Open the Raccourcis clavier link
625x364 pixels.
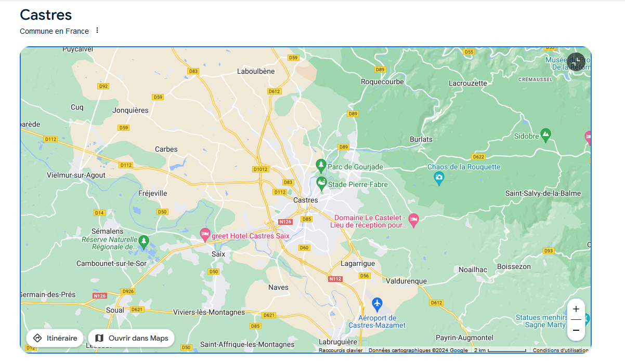click(341, 350)
